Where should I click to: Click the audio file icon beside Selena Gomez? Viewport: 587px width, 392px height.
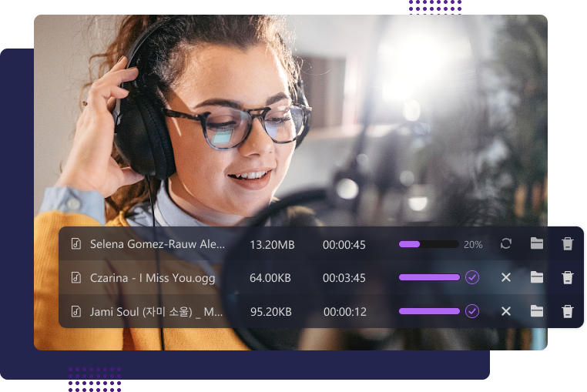pyautogui.click(x=76, y=244)
